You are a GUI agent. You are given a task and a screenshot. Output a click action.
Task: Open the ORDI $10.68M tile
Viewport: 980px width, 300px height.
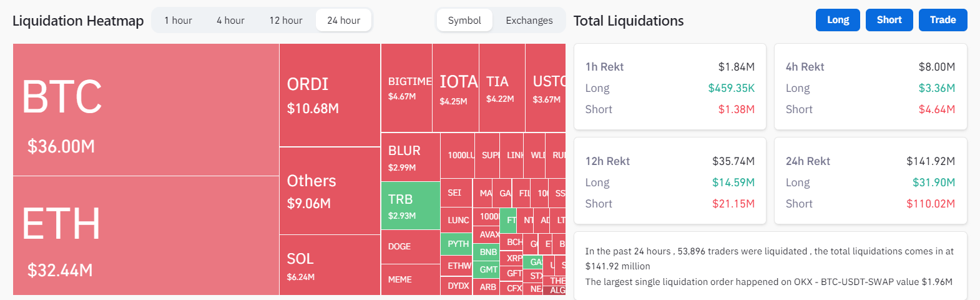(x=330, y=95)
